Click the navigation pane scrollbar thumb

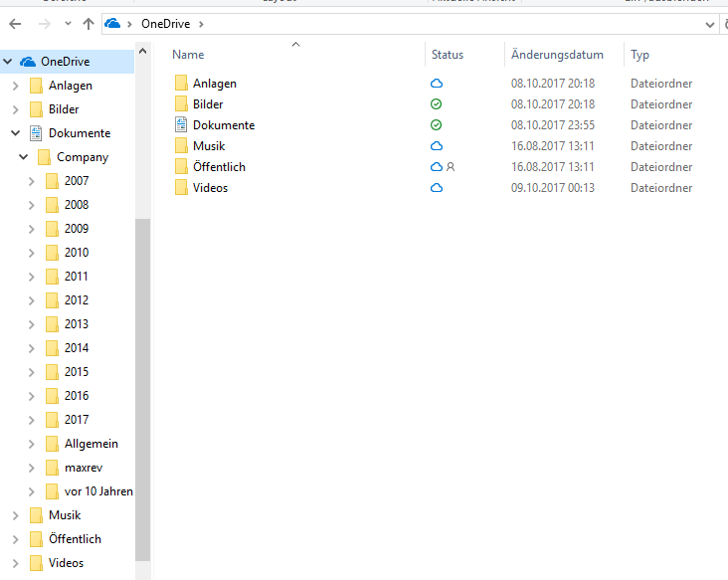coord(143,389)
